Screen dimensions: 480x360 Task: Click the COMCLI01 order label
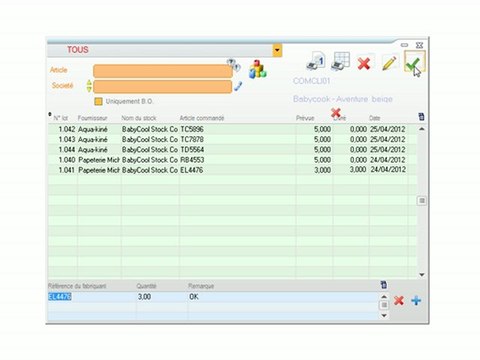(311, 81)
